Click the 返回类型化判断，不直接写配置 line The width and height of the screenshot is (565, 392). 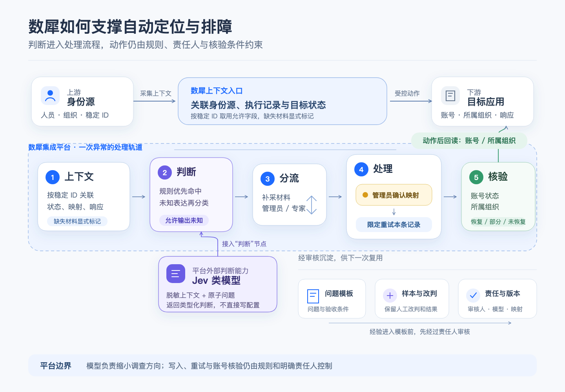[x=213, y=305]
